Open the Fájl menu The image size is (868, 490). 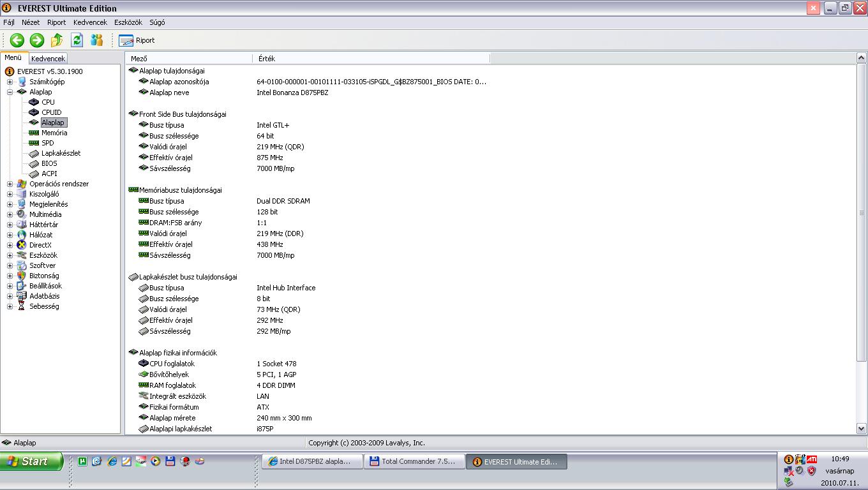[9, 22]
